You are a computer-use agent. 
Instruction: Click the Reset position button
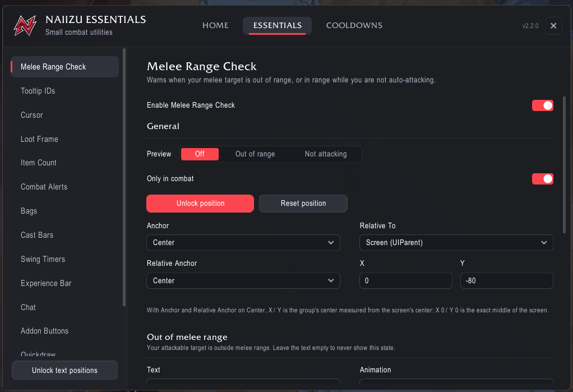tap(303, 204)
